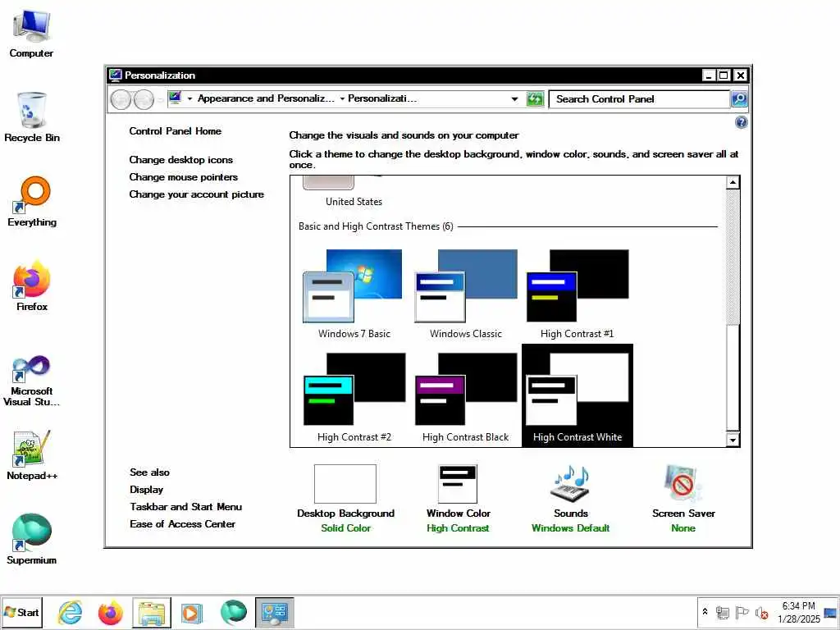
Task: Open Windows Media Player from the taskbar
Action: click(x=192, y=612)
